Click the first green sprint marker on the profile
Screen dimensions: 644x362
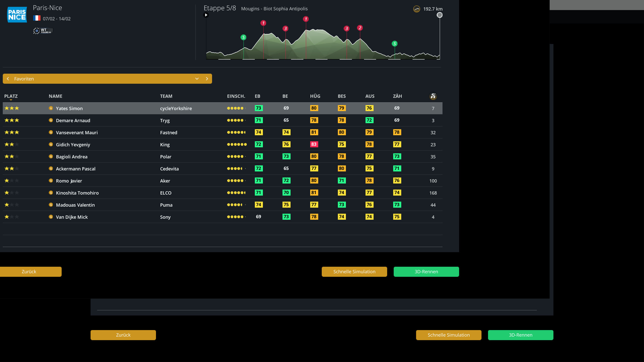(243, 37)
